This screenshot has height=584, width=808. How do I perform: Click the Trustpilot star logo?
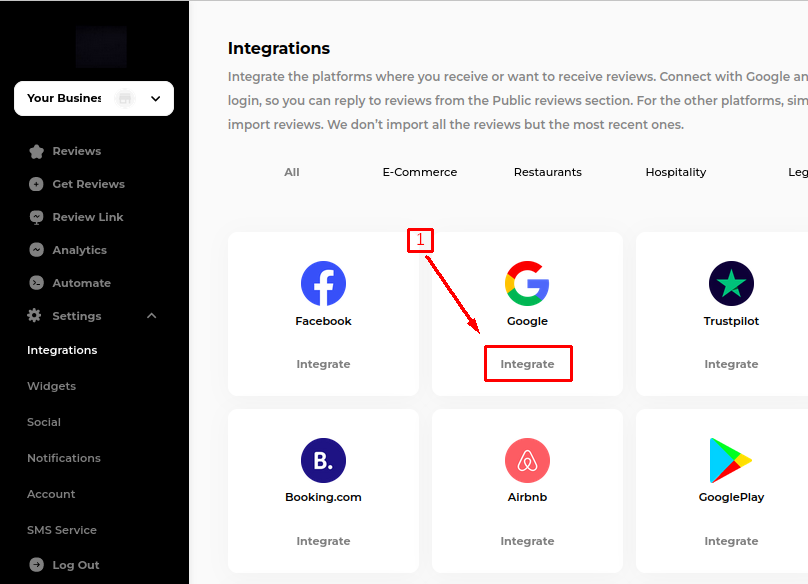pos(731,285)
